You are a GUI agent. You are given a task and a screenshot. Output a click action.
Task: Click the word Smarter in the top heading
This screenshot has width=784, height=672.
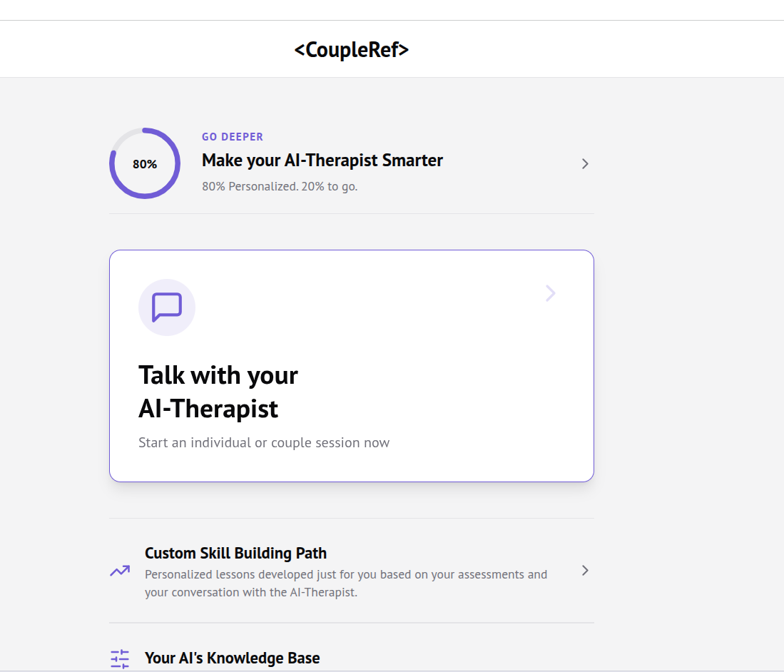click(412, 161)
